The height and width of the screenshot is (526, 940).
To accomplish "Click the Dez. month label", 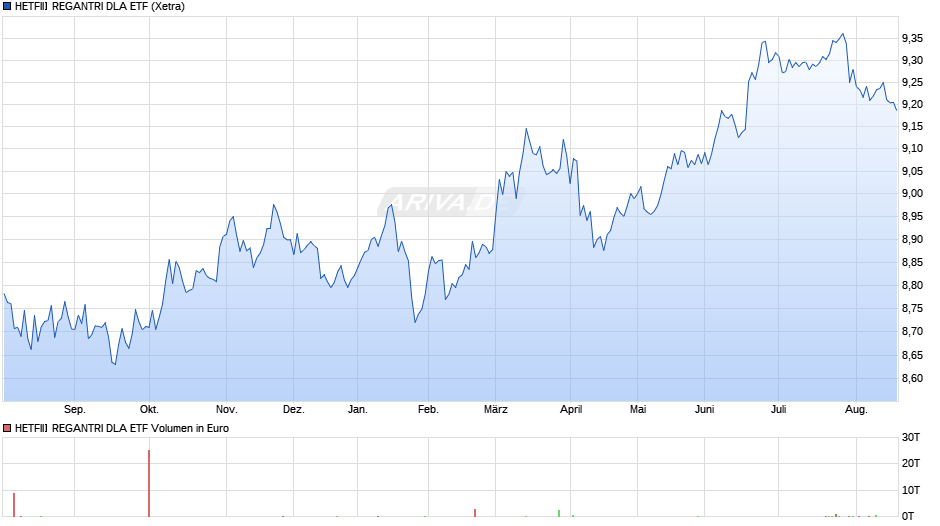I will [x=294, y=410].
